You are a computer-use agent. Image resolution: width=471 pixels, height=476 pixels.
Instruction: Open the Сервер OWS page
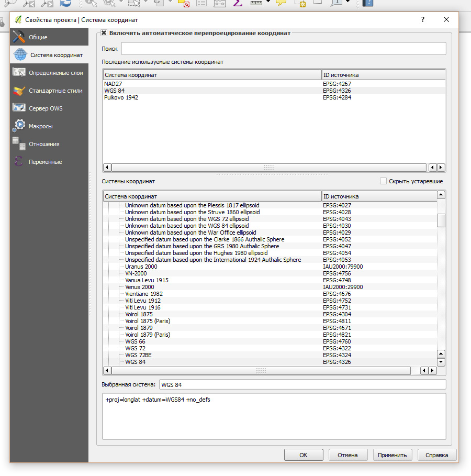coord(49,108)
